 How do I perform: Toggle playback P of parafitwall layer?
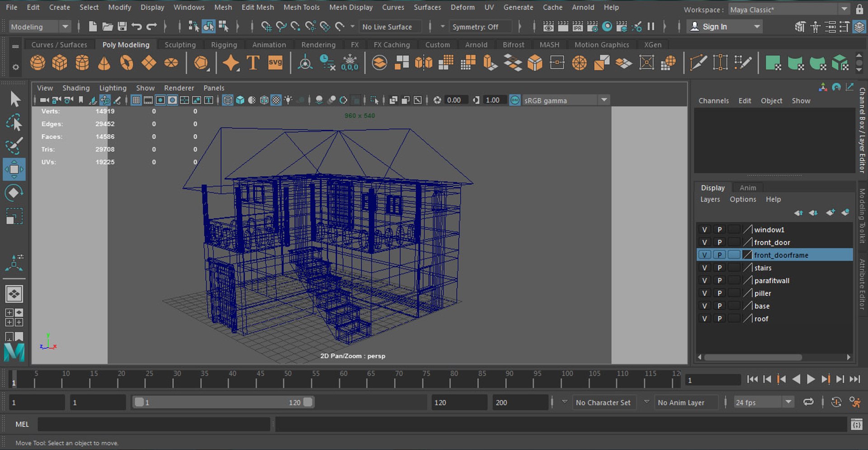point(719,280)
